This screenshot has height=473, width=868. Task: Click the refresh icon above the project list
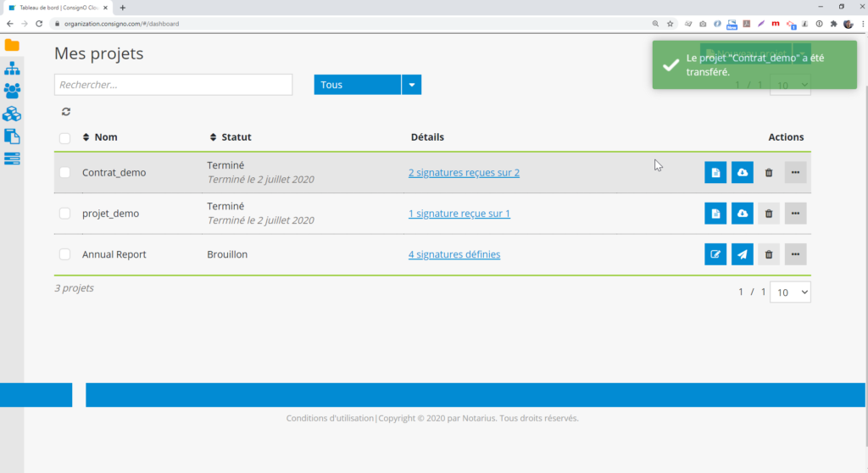(x=66, y=112)
